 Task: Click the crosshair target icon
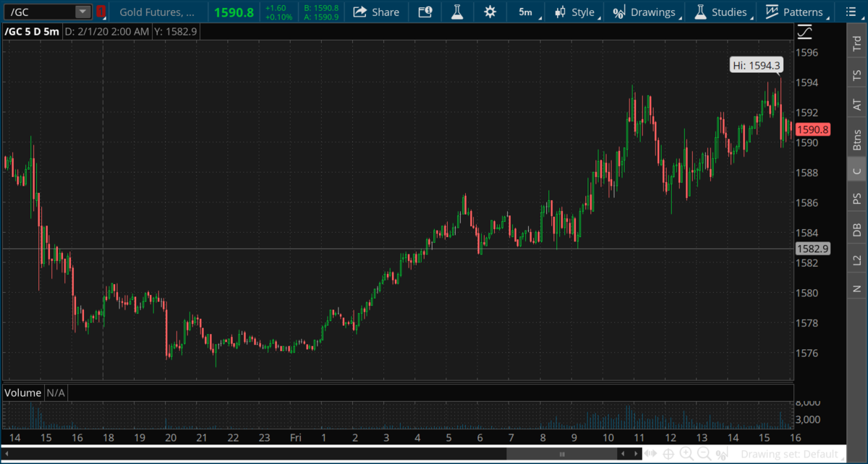(x=668, y=454)
